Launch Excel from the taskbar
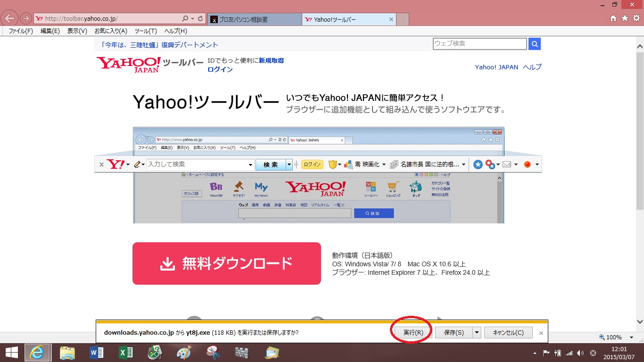 click(x=125, y=353)
